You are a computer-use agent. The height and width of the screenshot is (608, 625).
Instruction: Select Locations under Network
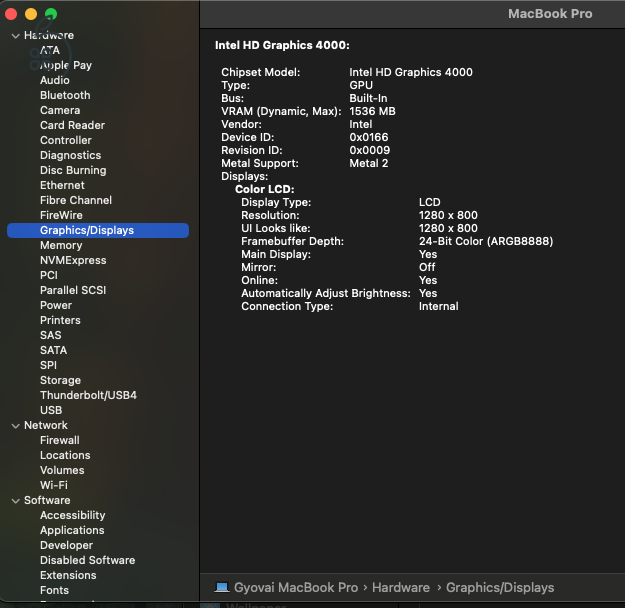(65, 455)
